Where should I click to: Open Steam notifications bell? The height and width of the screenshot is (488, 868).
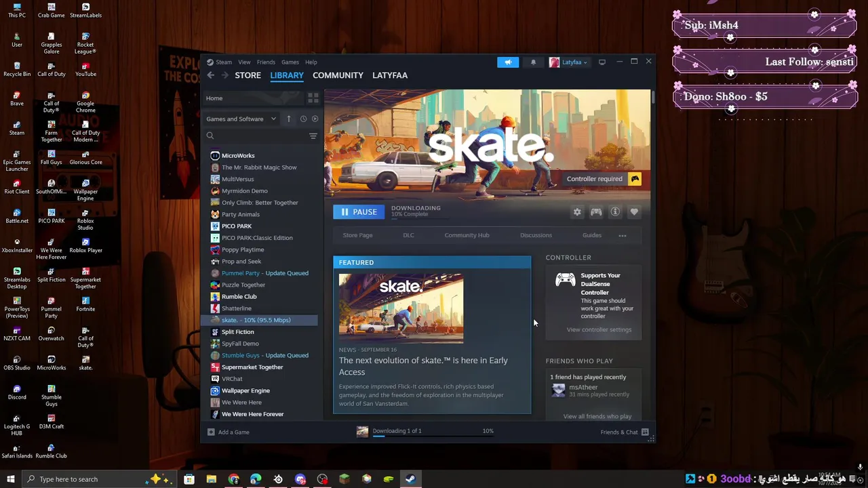tap(533, 62)
